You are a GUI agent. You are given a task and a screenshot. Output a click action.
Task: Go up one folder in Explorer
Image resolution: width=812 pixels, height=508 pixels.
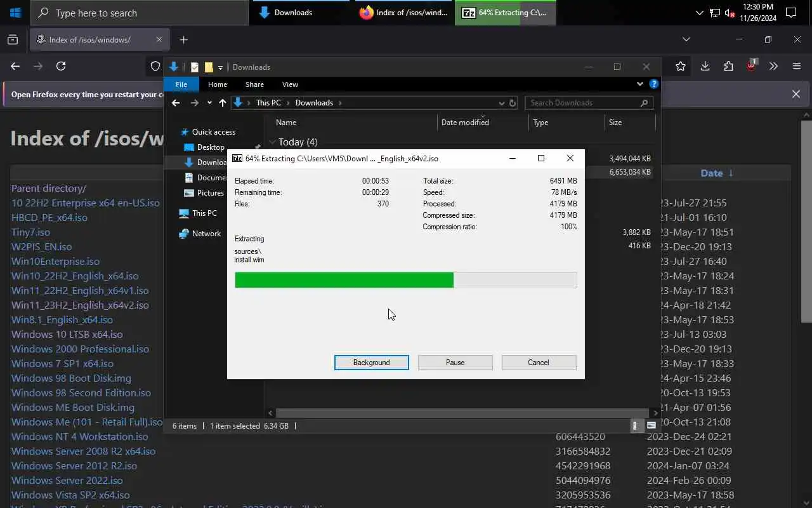(x=222, y=103)
